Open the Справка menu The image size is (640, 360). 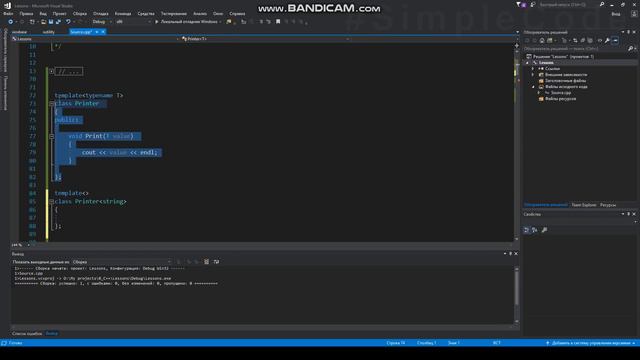(237, 13)
